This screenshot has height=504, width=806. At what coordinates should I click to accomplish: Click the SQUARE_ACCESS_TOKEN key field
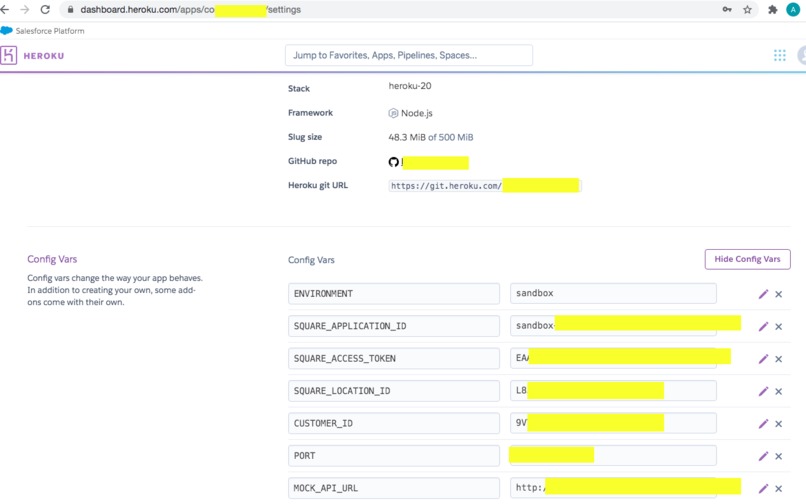[x=394, y=358]
